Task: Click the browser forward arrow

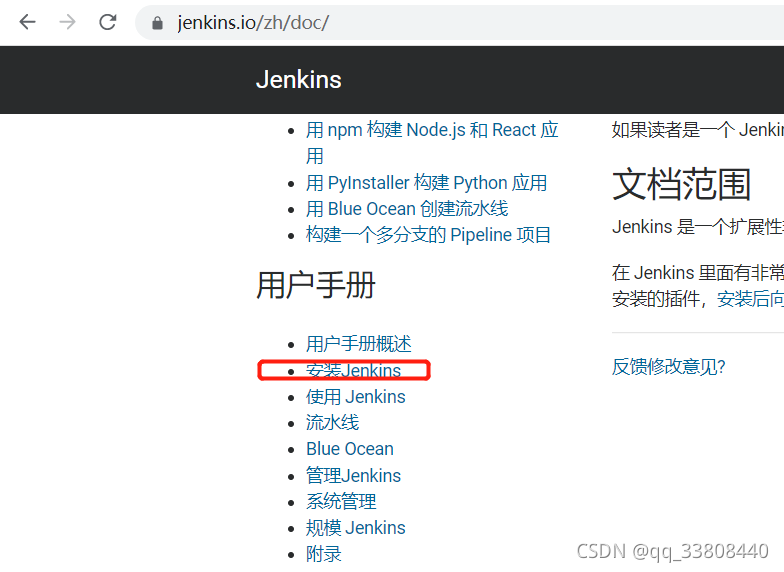Action: point(68,22)
